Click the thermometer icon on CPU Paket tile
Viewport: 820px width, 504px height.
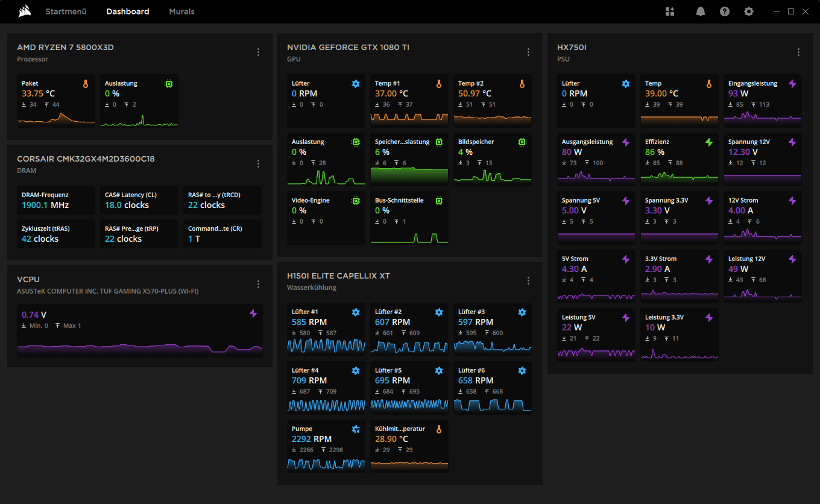(86, 84)
